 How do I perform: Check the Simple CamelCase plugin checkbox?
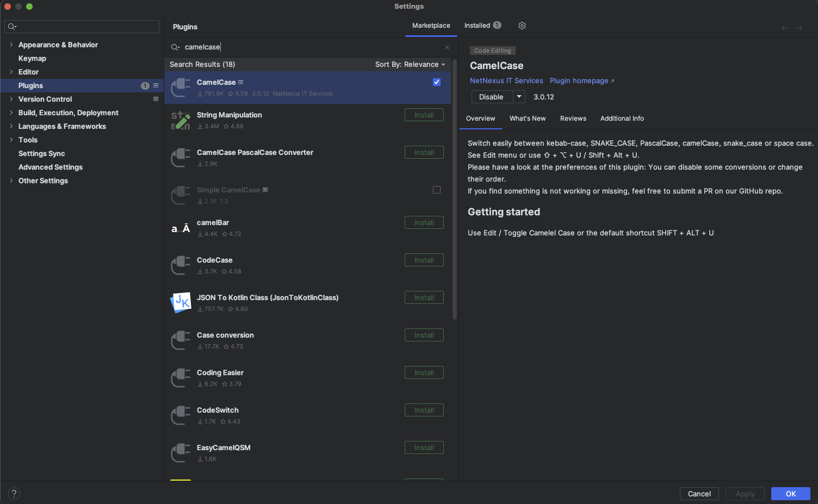[437, 190]
